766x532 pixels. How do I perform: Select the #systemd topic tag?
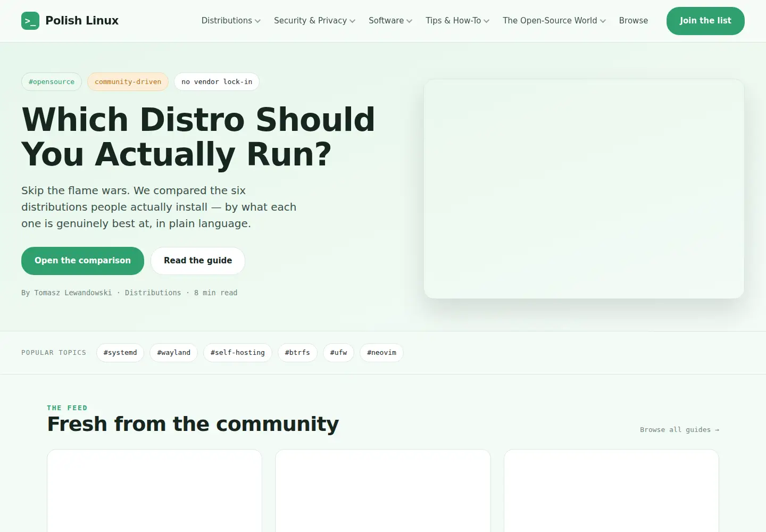[x=120, y=353]
